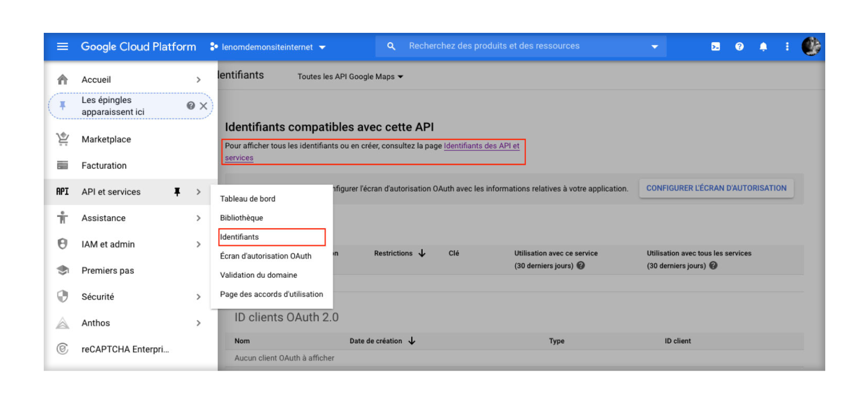Open Premiers pas in the sidebar
This screenshot has height=403, width=868.
click(108, 271)
